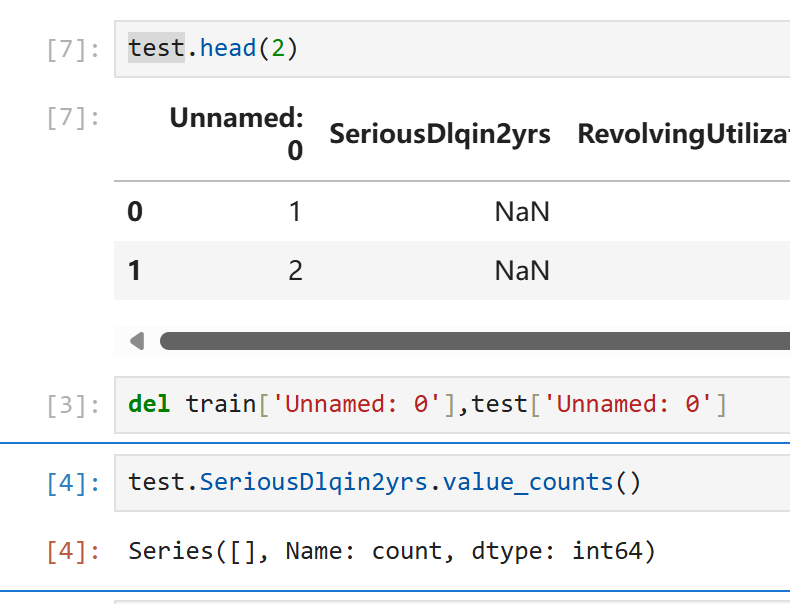Click the NaN value in row 1

tap(522, 271)
